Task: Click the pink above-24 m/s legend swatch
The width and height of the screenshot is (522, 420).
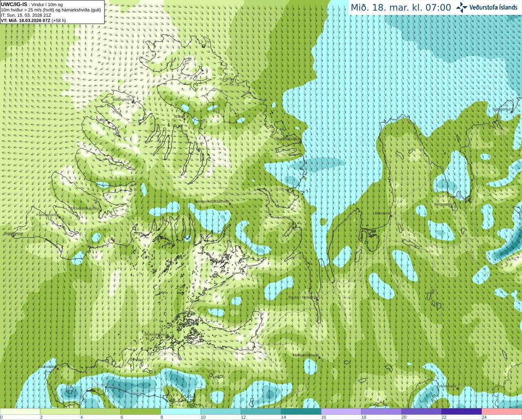Action: (502, 411)
